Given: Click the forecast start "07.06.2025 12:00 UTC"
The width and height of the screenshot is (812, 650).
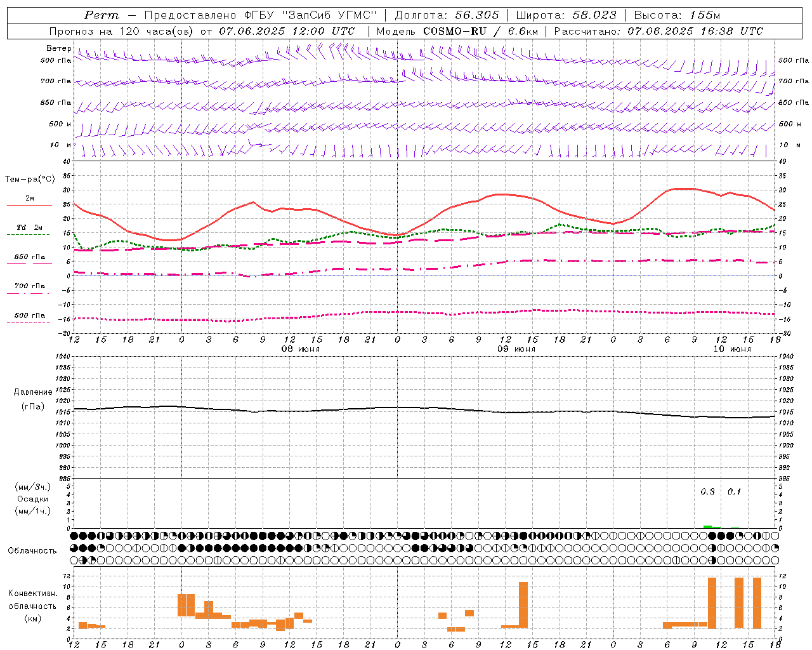Looking at the screenshot, I should (287, 31).
